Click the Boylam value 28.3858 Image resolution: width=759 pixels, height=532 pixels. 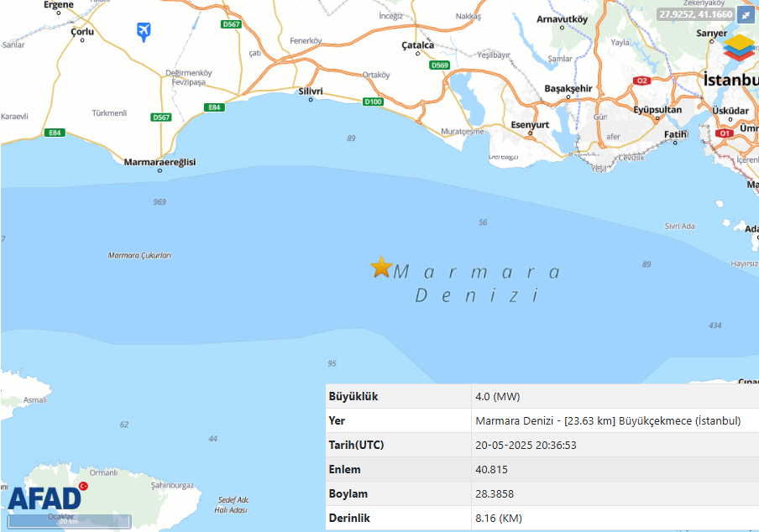[495, 493]
